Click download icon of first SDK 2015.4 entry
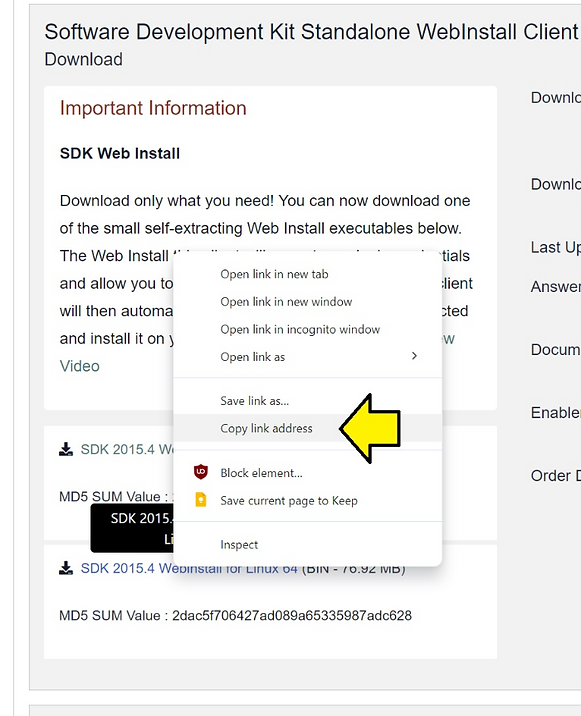This screenshot has width=581, height=716. pyautogui.click(x=66, y=449)
